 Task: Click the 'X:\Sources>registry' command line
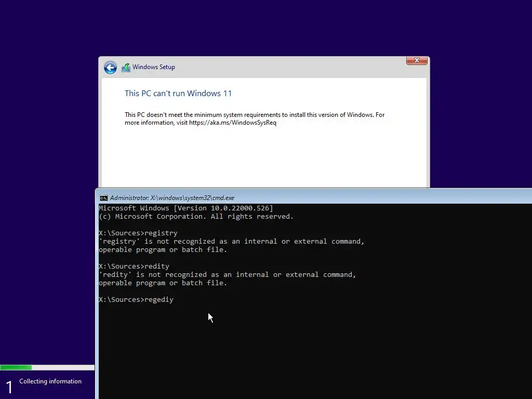[x=138, y=233]
